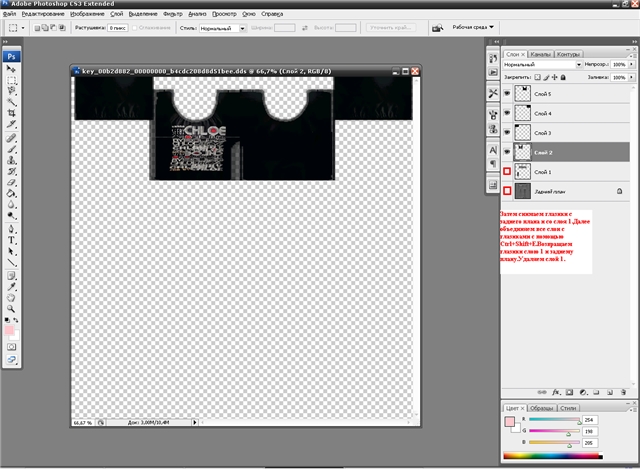Open the Рабочая среда workspace dropdown

(473, 27)
